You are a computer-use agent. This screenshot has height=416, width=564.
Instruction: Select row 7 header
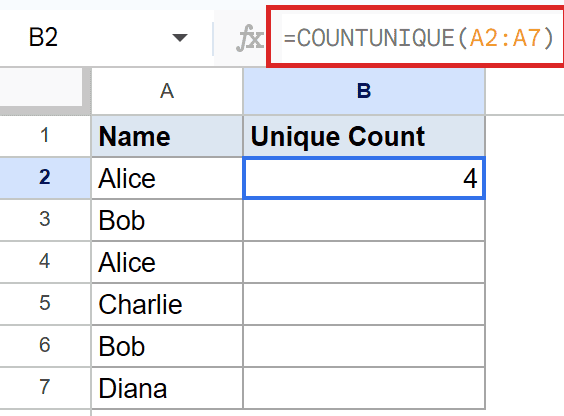coord(45,388)
